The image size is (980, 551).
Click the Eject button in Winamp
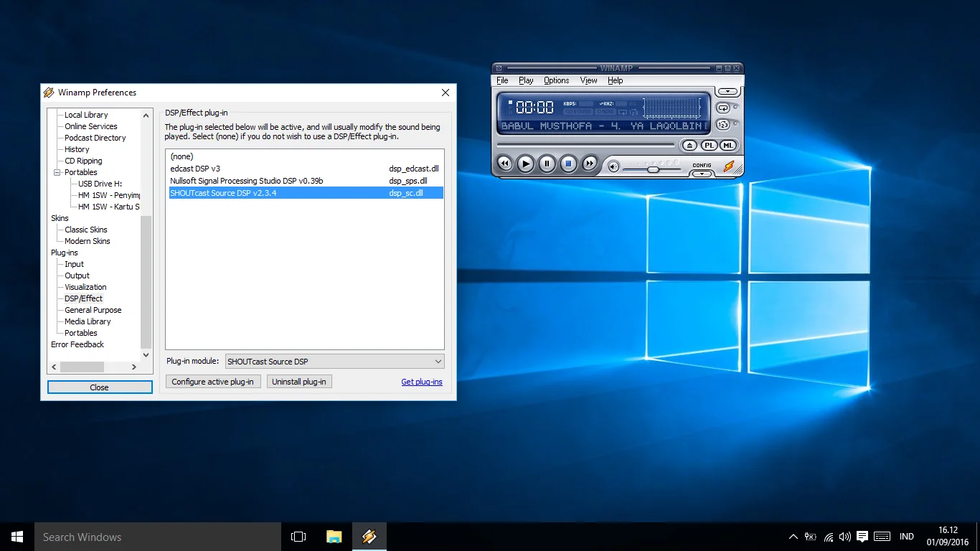click(x=689, y=145)
